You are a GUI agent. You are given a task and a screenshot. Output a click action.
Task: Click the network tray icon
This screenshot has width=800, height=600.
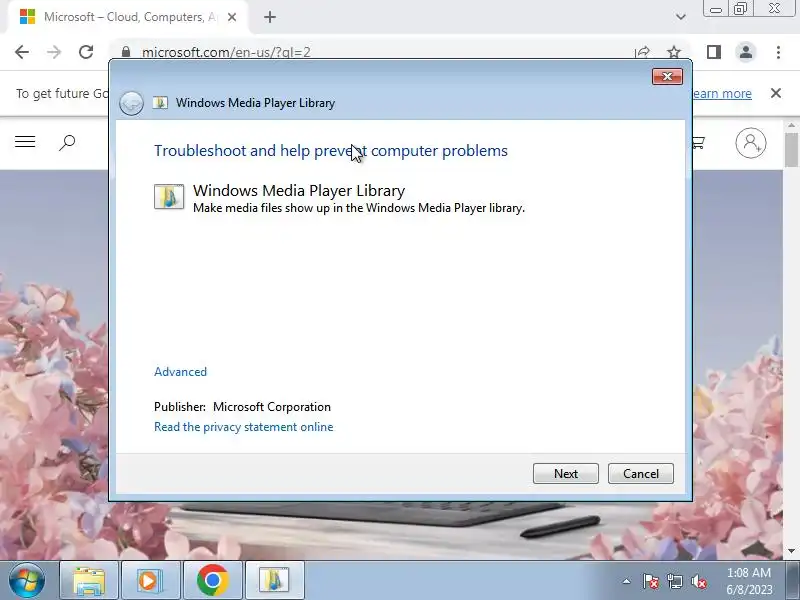click(x=674, y=581)
